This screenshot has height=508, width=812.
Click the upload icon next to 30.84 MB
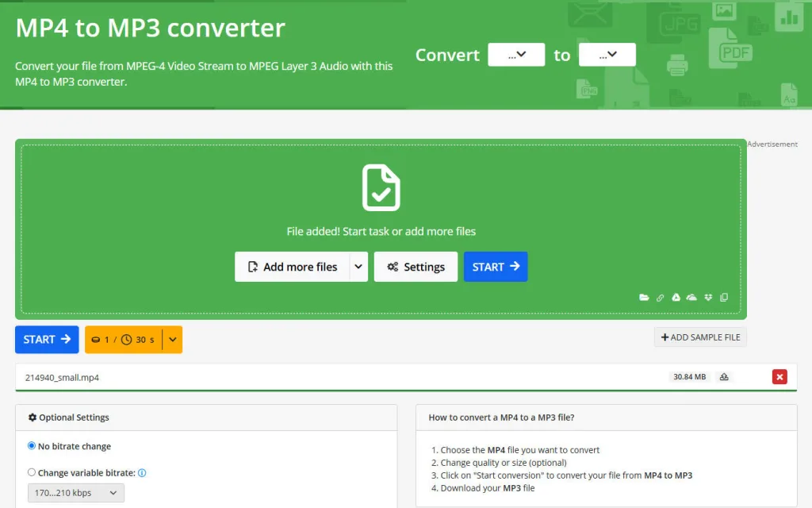click(724, 377)
